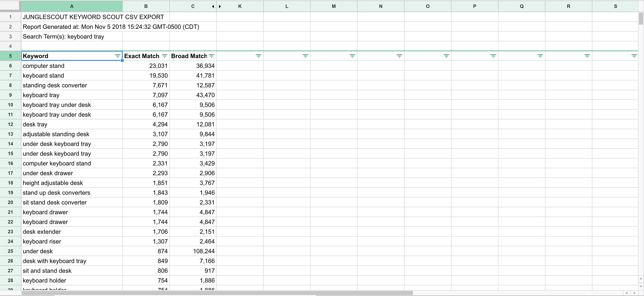
Task: Open the Broad Match column filter icon
Action: 212,56
